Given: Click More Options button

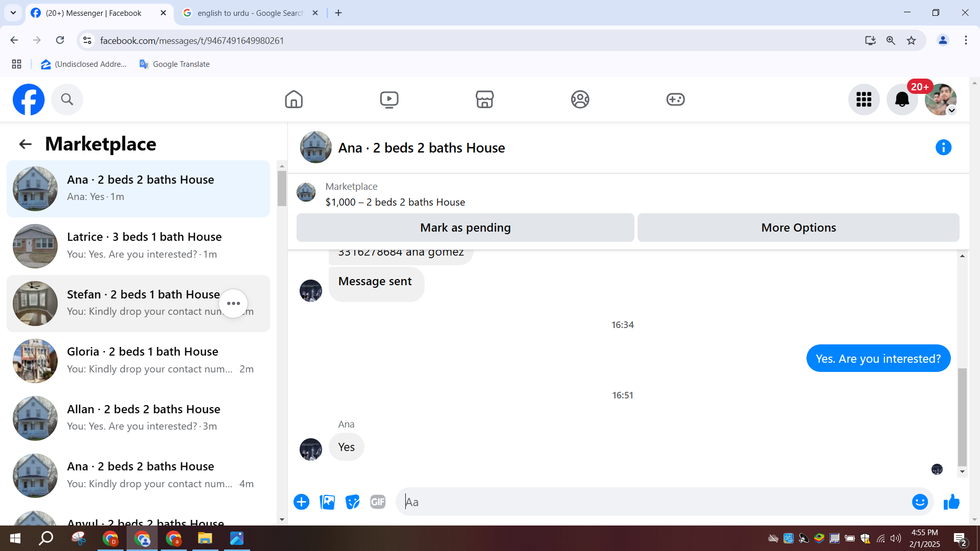Looking at the screenshot, I should point(798,228).
